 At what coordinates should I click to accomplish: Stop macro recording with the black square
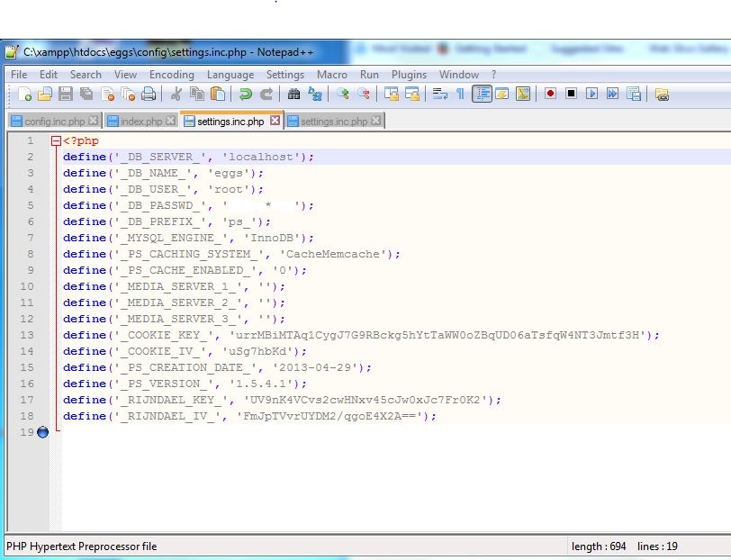[571, 94]
